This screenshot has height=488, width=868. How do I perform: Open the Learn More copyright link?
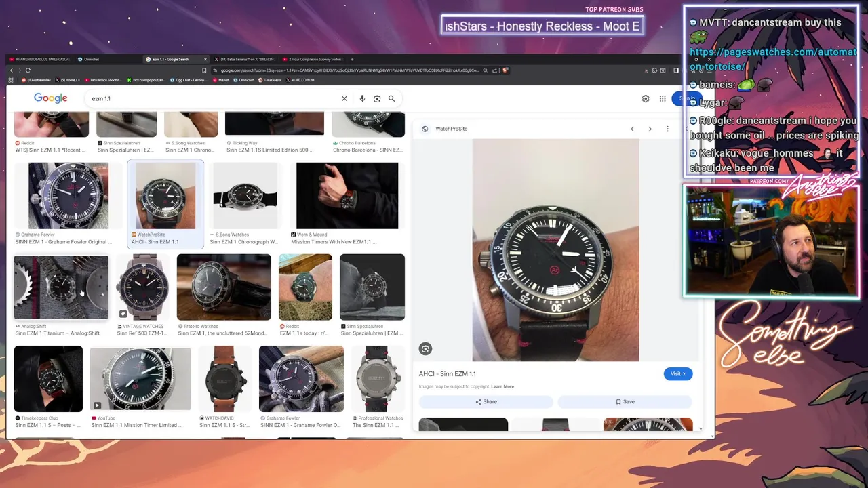pos(502,386)
